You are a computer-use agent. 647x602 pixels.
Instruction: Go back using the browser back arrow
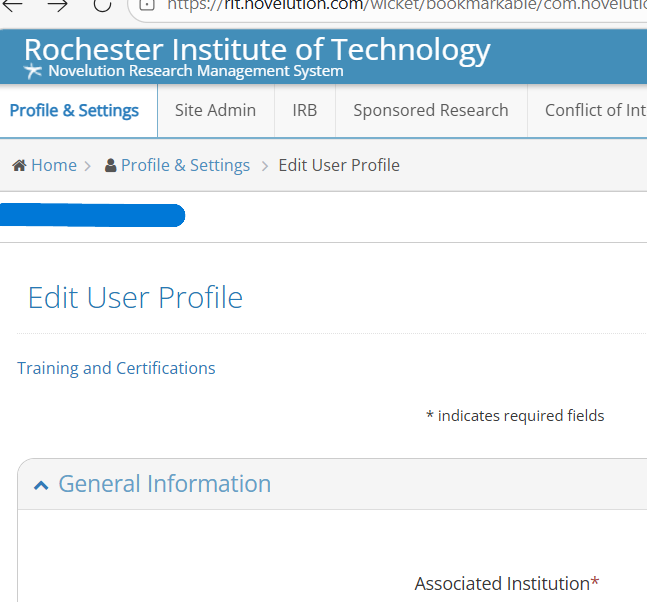tap(12, 5)
